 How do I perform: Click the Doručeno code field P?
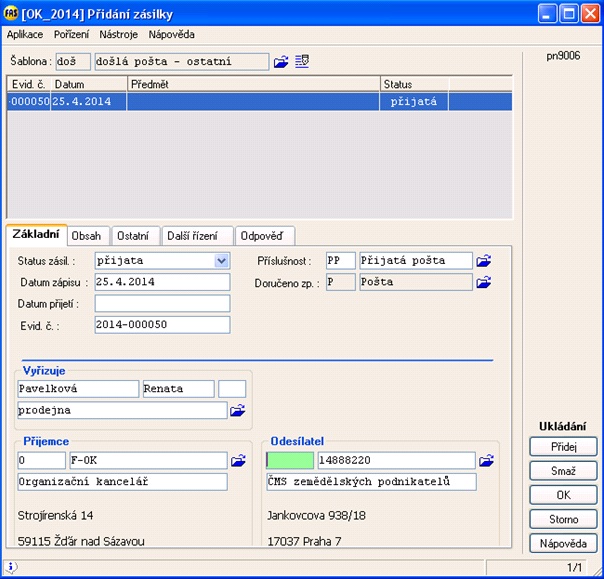(x=341, y=282)
